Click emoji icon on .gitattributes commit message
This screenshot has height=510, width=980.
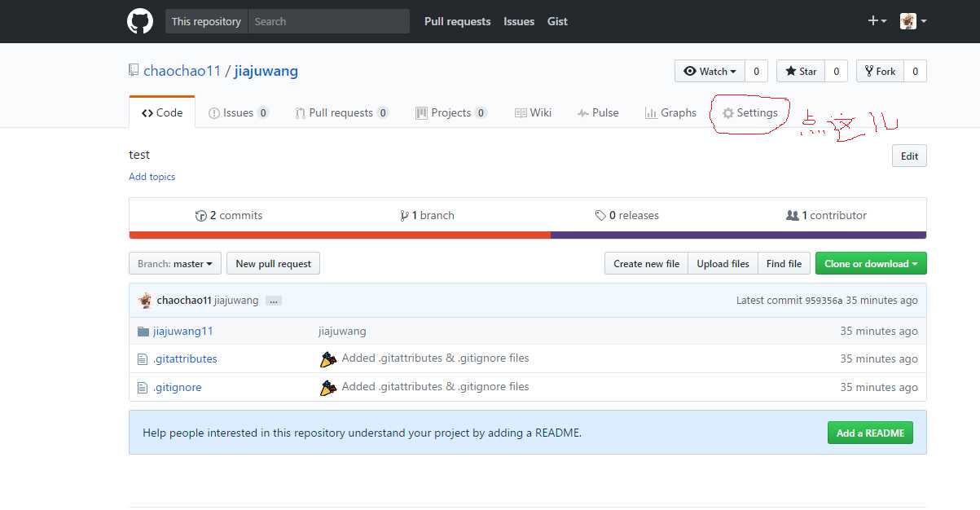pos(327,359)
